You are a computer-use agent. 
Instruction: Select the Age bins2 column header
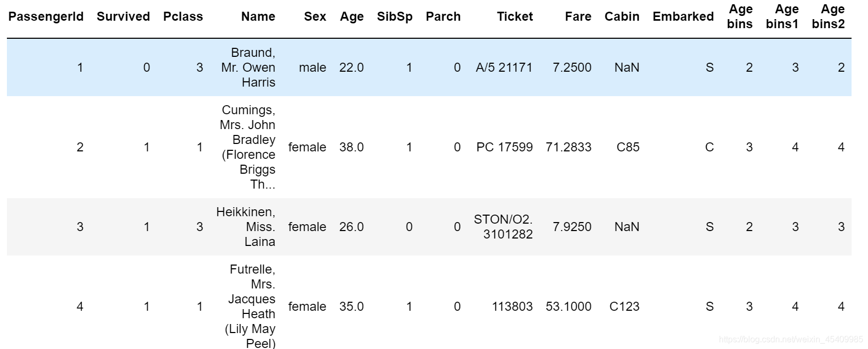tap(828, 16)
